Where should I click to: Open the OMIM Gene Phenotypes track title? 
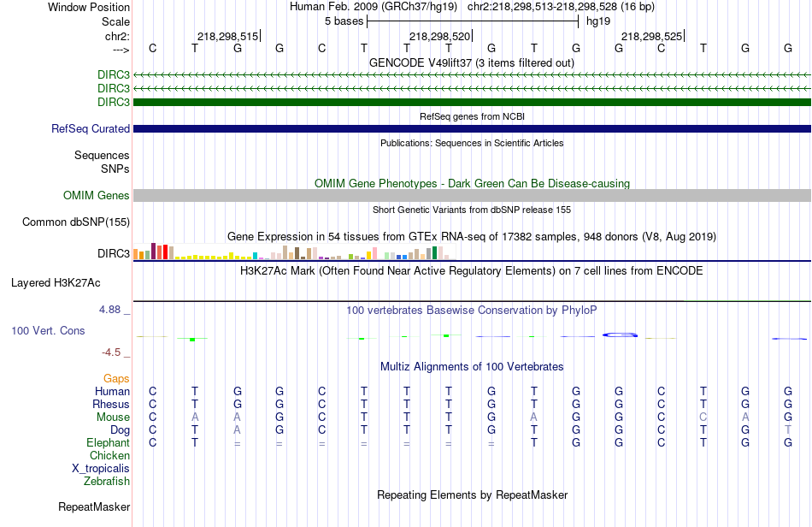point(472,183)
